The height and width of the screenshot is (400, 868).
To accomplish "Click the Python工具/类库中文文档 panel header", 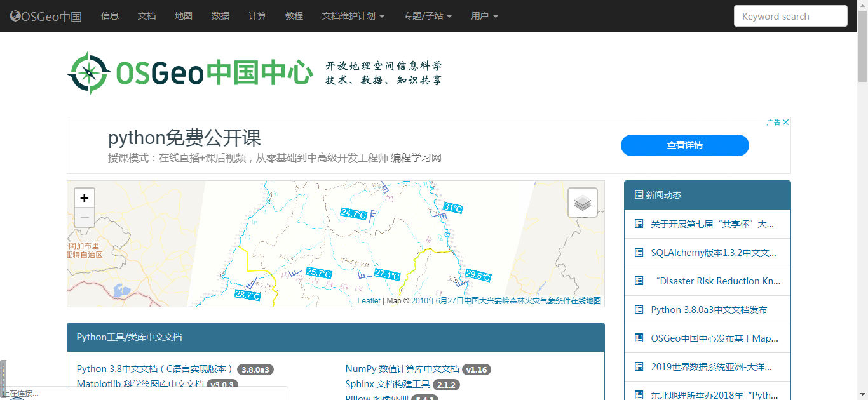I will point(336,337).
